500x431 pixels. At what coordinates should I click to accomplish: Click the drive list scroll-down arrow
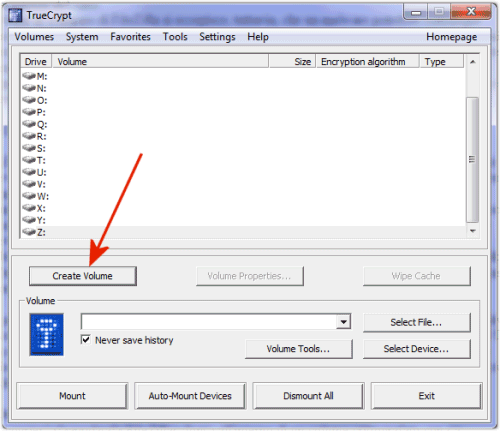click(x=472, y=231)
